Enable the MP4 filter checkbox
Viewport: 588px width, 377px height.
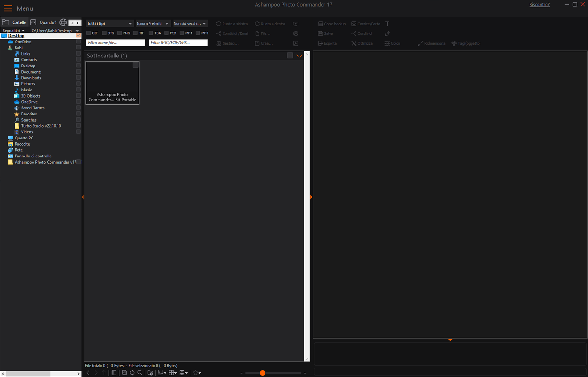point(182,33)
